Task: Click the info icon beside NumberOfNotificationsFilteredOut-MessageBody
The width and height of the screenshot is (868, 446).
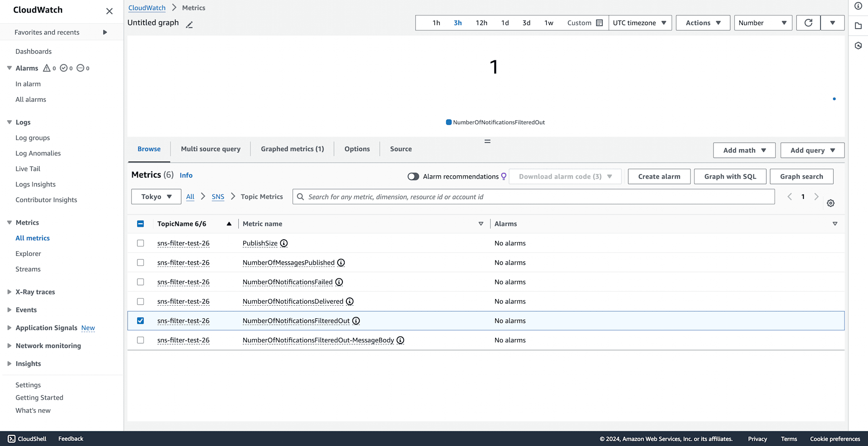Action: pos(400,340)
